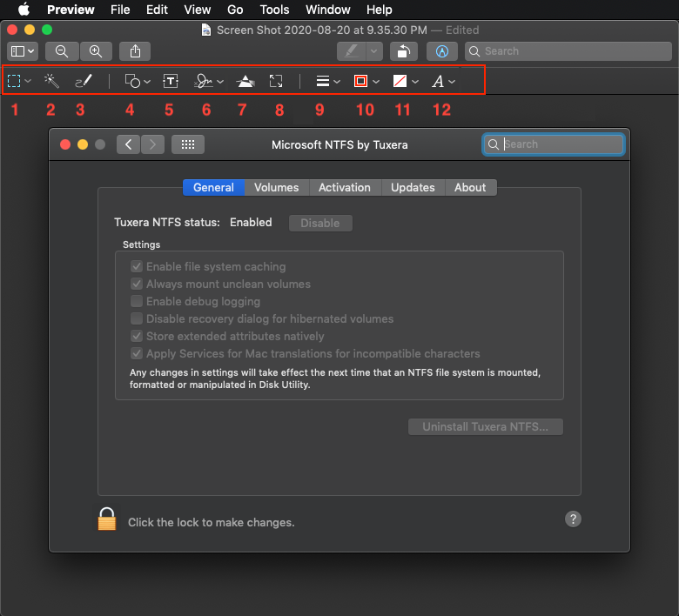
Task: Click the Text box tool
Action: [x=171, y=81]
